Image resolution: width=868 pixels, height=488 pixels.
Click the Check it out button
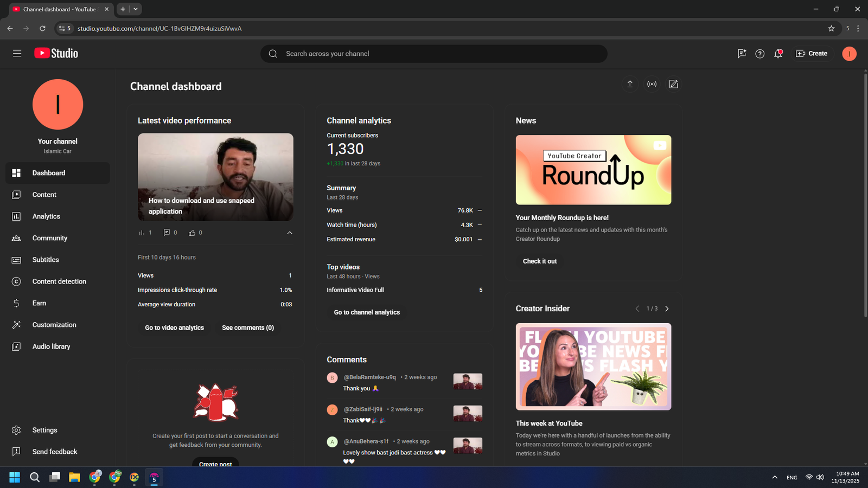(539, 261)
